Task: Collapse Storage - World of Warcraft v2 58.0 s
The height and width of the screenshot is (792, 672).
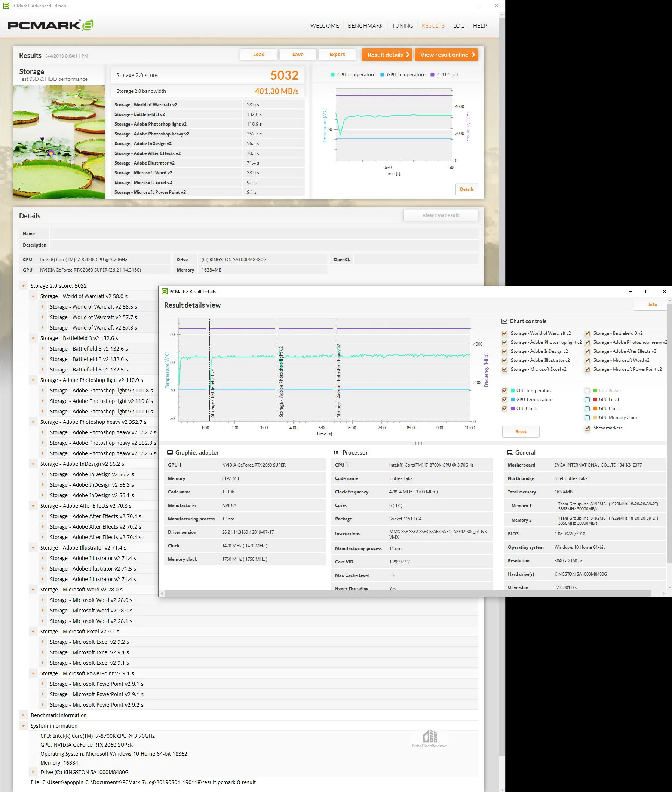Action: point(33,297)
